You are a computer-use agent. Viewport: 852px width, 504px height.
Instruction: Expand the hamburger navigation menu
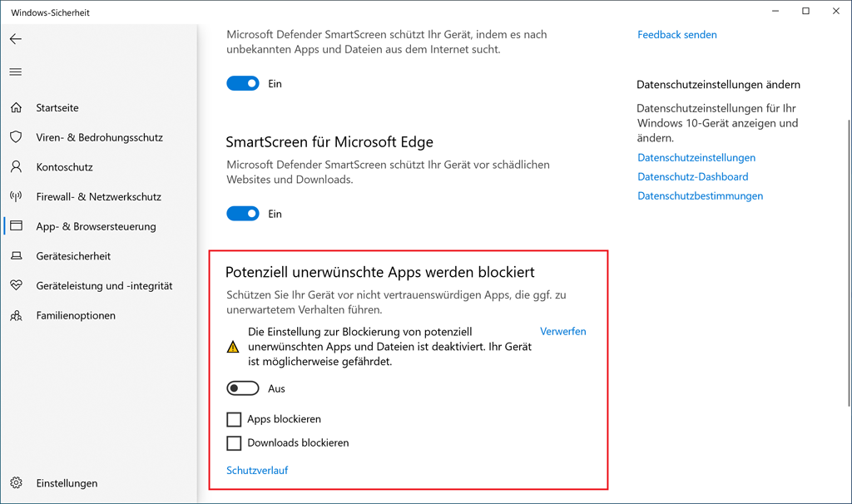tap(16, 72)
